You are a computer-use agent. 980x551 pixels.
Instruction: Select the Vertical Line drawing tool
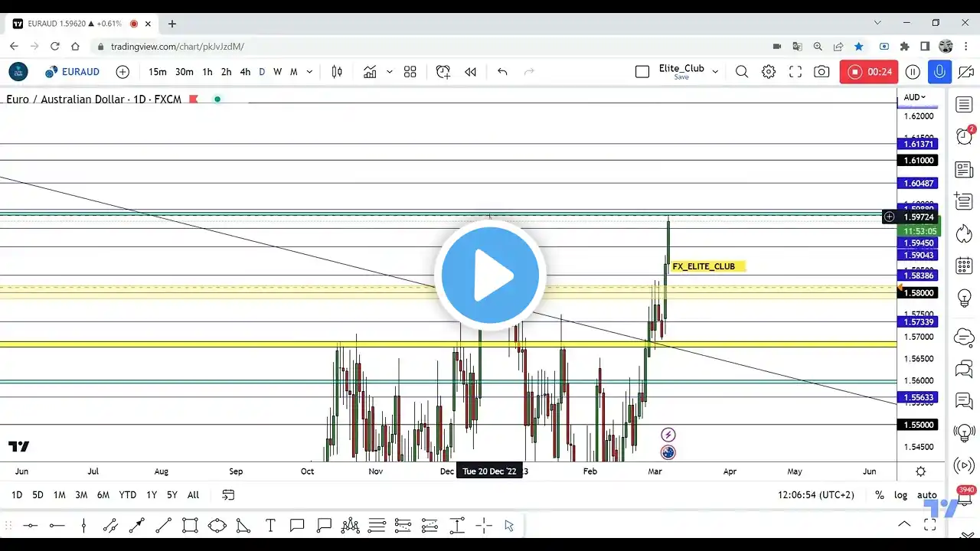tap(83, 525)
